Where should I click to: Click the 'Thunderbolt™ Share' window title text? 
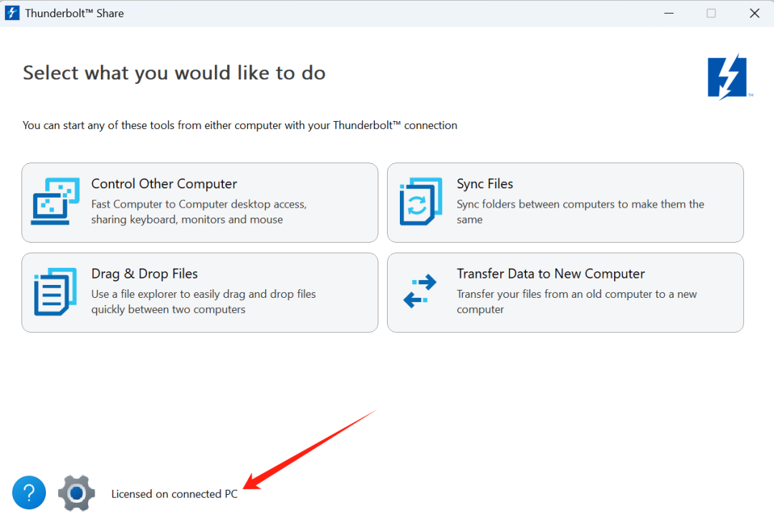[75, 14]
